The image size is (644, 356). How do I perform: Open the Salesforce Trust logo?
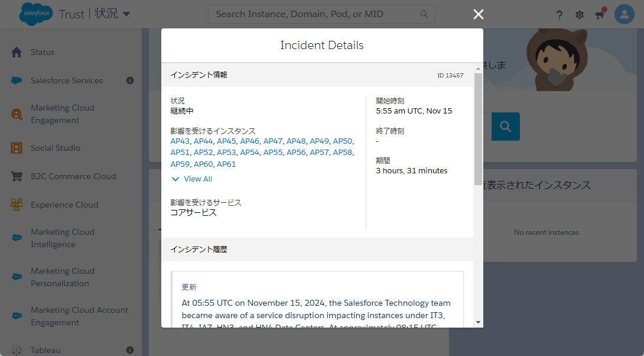point(35,13)
